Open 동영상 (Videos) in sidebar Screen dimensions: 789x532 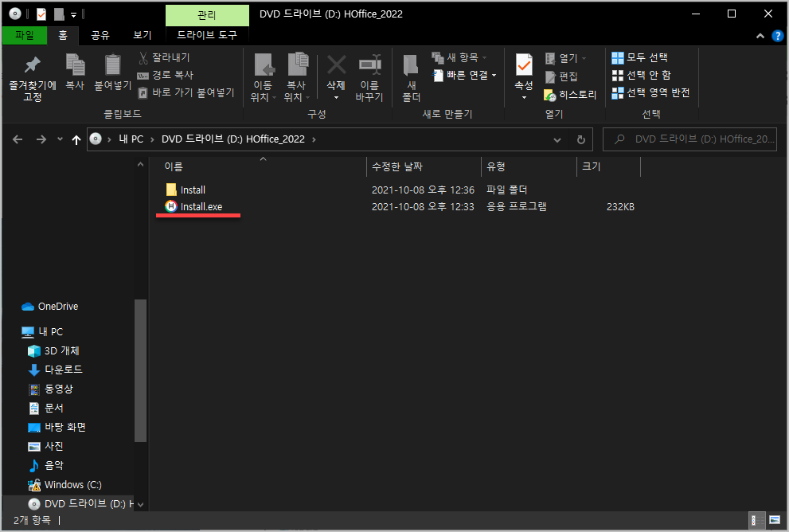(51, 389)
